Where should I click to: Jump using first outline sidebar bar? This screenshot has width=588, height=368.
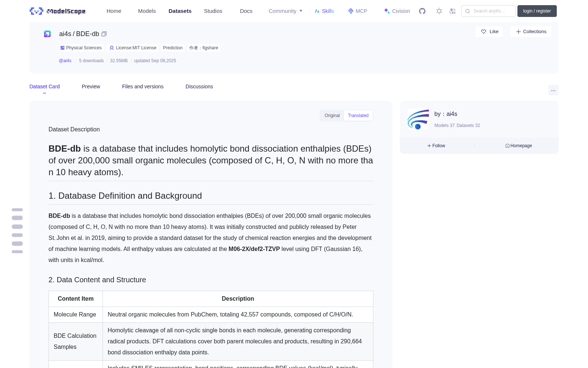[x=17, y=210]
